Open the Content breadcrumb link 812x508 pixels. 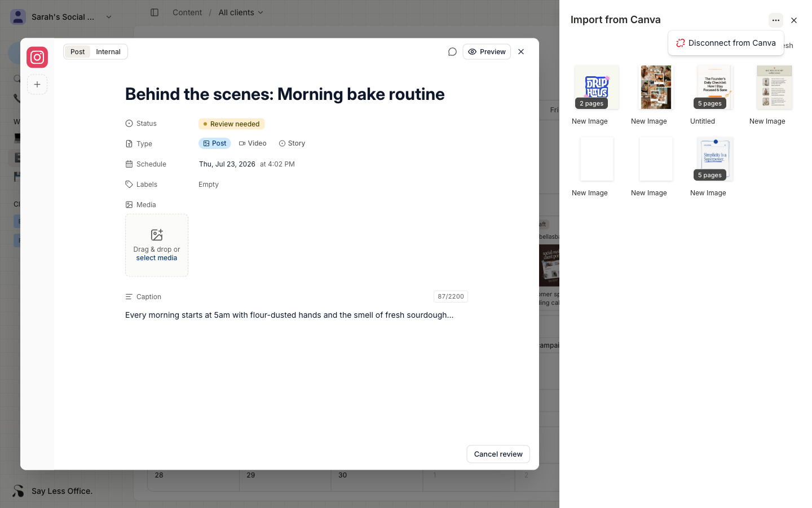(x=187, y=12)
